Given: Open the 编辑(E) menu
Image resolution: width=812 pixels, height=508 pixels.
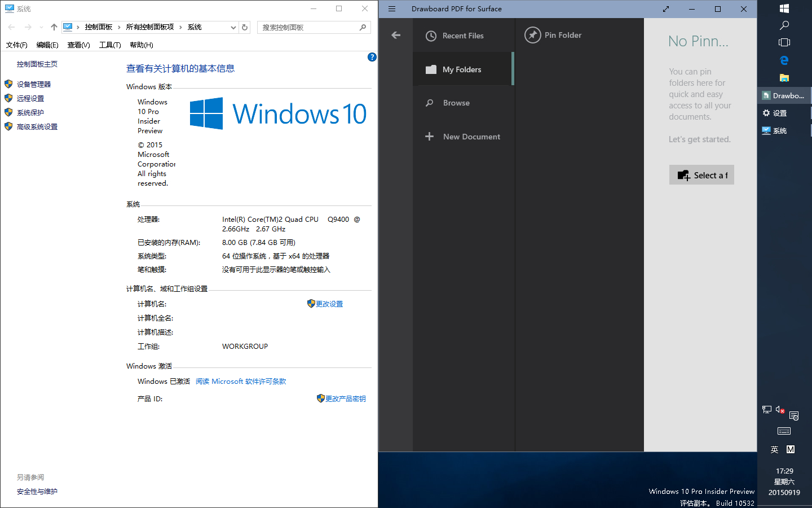Looking at the screenshot, I should tap(47, 45).
